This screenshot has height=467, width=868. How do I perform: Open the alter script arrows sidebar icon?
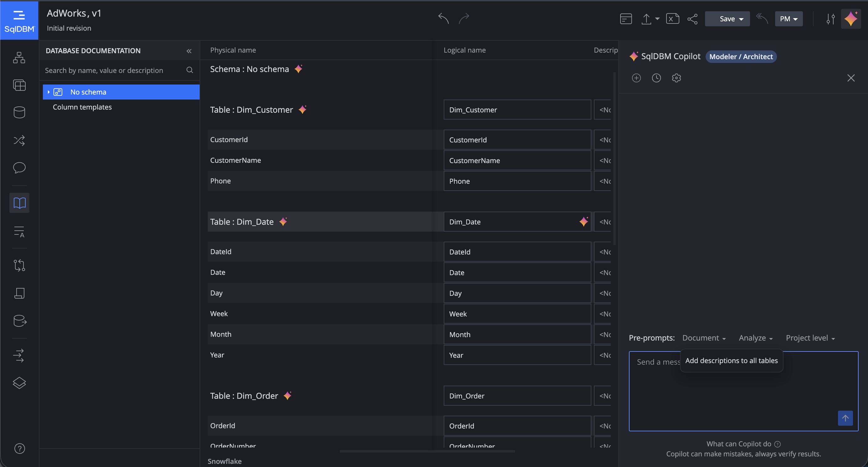point(19,356)
